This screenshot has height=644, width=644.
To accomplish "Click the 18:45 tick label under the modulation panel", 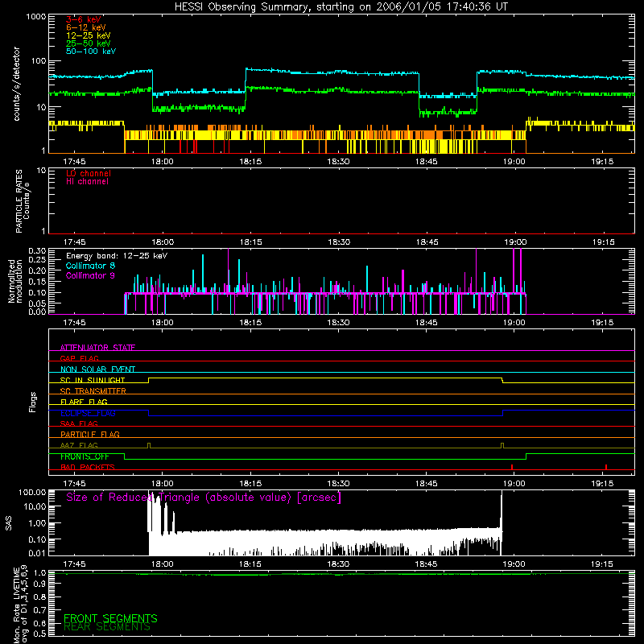I will coord(427,323).
